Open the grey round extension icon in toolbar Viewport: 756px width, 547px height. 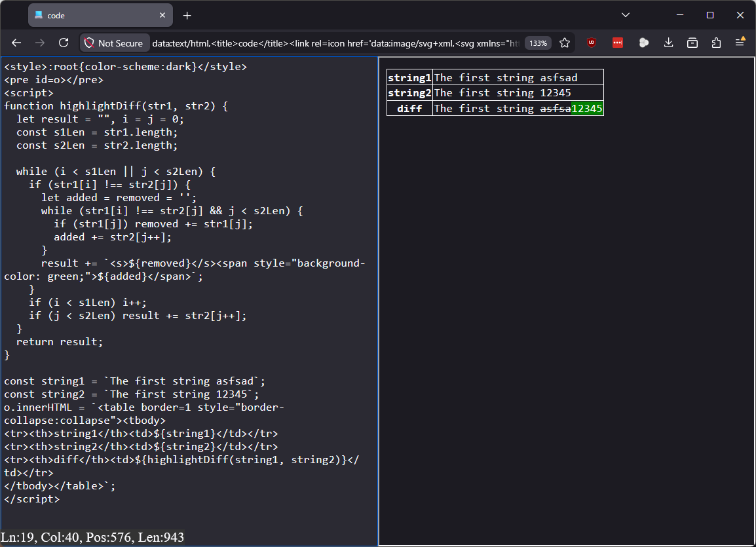coord(644,43)
